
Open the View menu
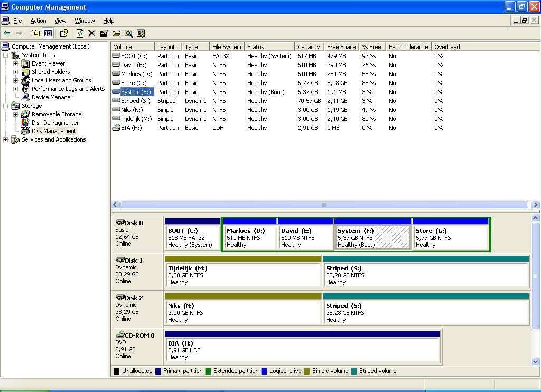coord(60,21)
